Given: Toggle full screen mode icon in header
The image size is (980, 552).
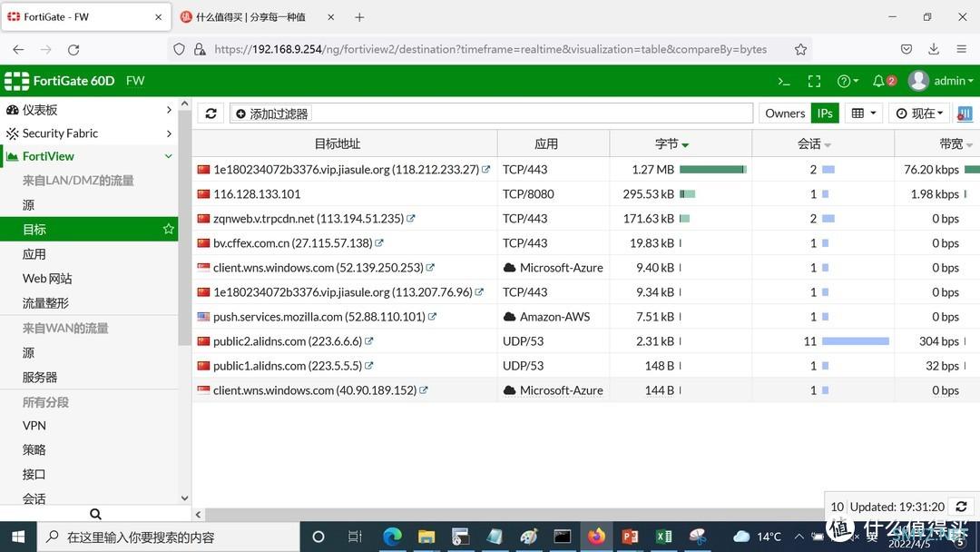Looking at the screenshot, I should click(x=814, y=82).
